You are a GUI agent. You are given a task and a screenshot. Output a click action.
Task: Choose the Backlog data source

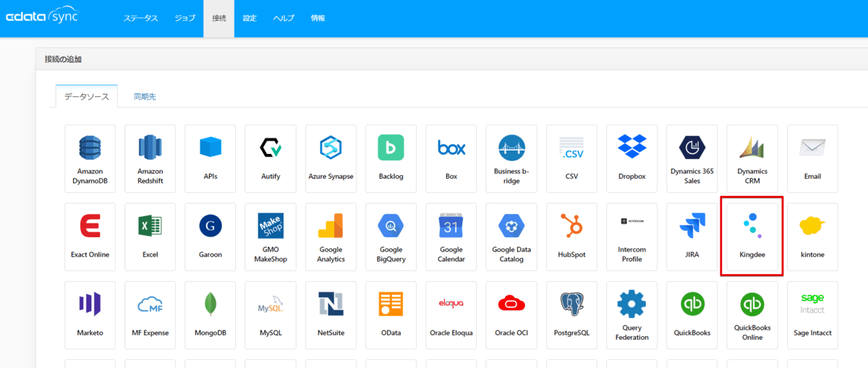pos(391,158)
